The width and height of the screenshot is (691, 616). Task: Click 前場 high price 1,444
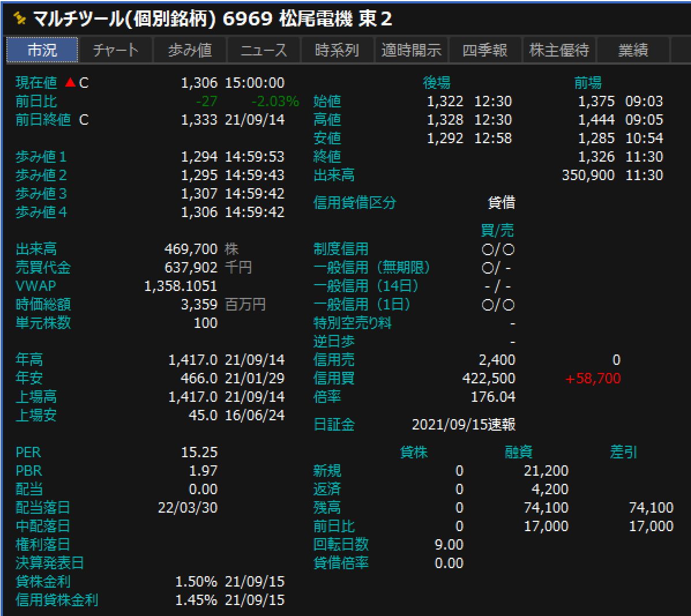coord(596,120)
